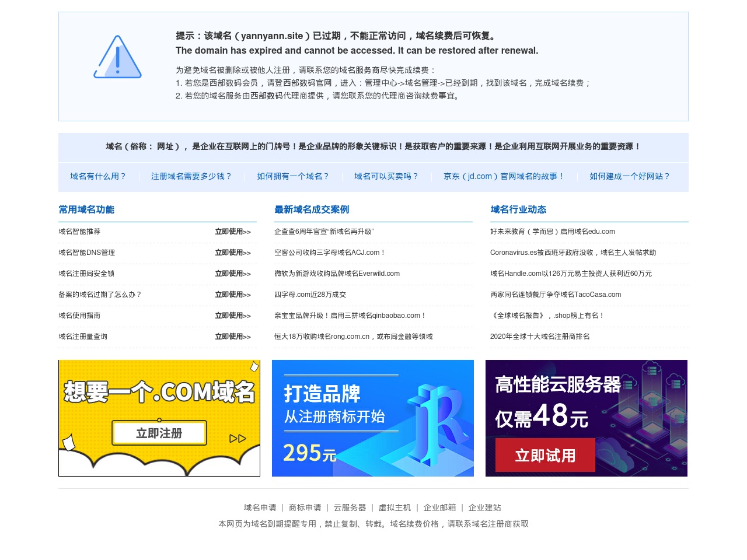Open footer link 域名申请
This screenshot has height=560, width=747.
260,508
